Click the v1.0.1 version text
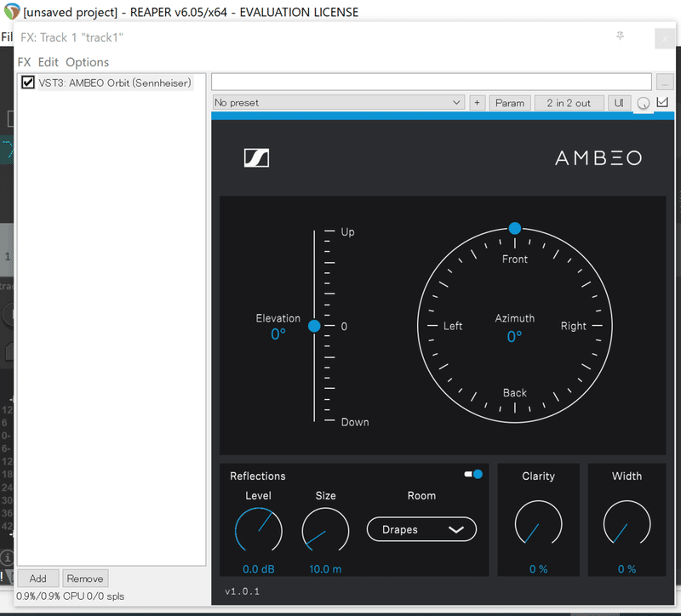Screen dimensions: 681x616 (x=242, y=591)
